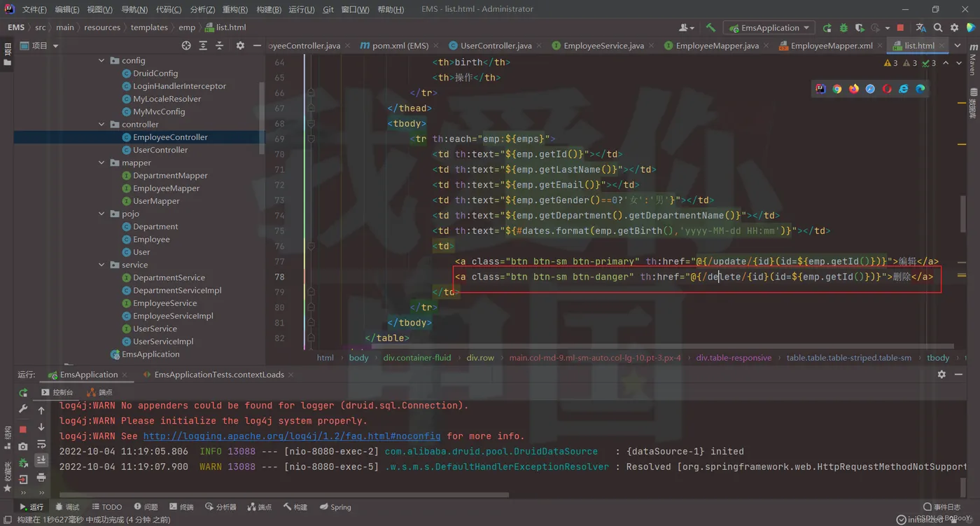Image resolution: width=980 pixels, height=526 pixels.
Task: Open in Opera browser icon
Action: tap(887, 89)
